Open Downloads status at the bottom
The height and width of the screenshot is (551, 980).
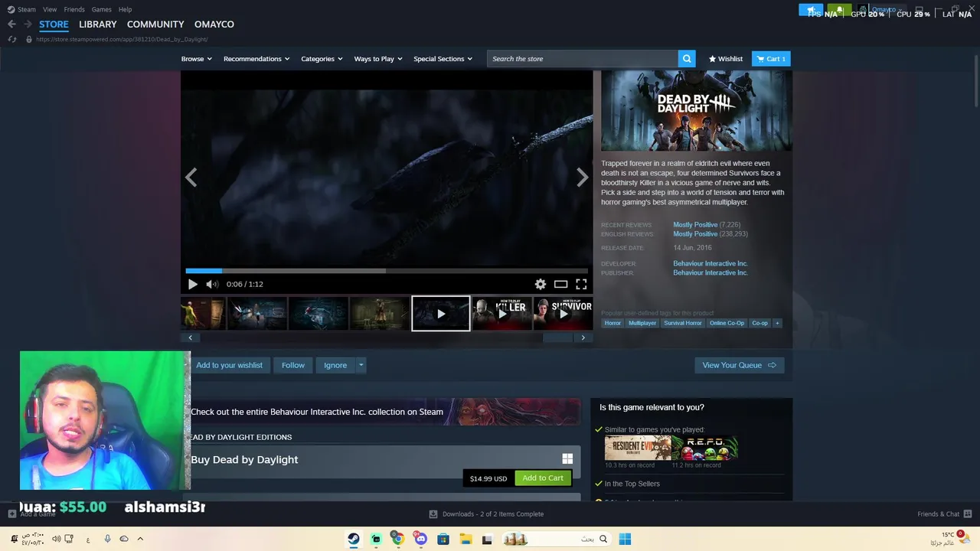tap(486, 514)
